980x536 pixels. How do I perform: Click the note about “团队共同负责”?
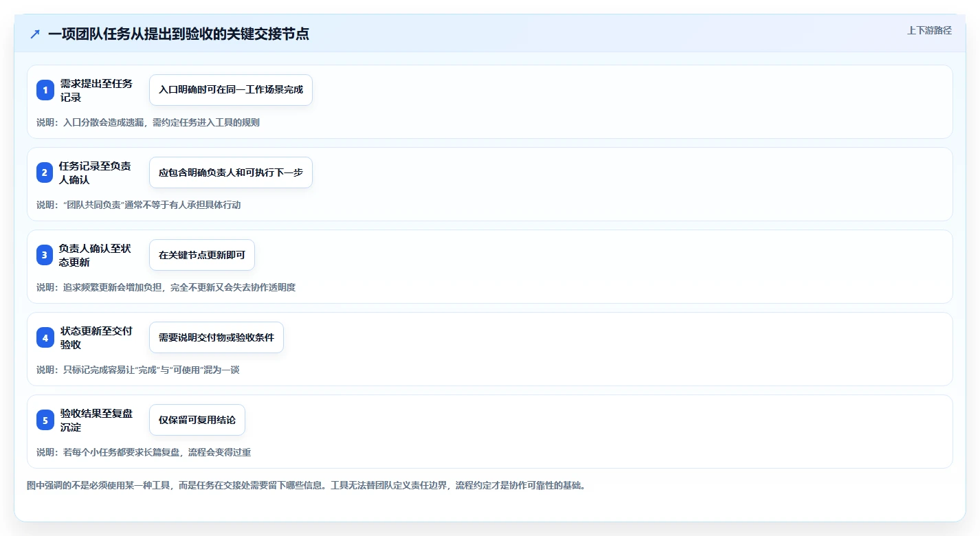(x=139, y=205)
